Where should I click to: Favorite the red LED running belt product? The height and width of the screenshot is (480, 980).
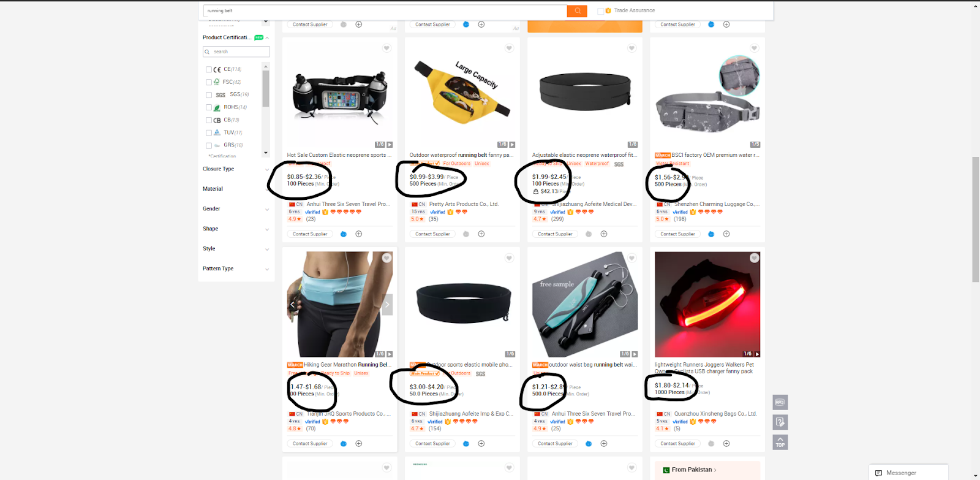point(754,258)
